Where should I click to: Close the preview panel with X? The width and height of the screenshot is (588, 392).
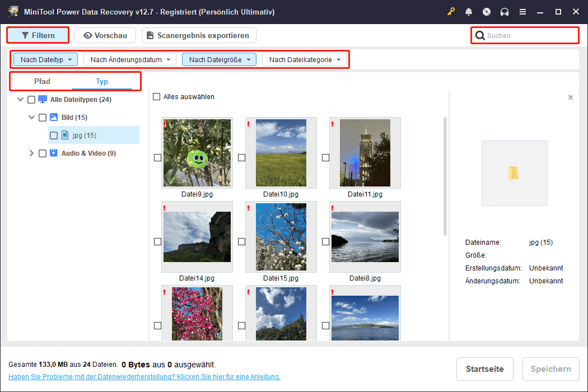571,97
